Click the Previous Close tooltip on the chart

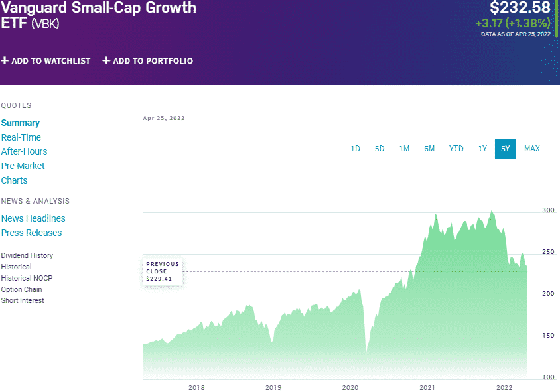[163, 272]
